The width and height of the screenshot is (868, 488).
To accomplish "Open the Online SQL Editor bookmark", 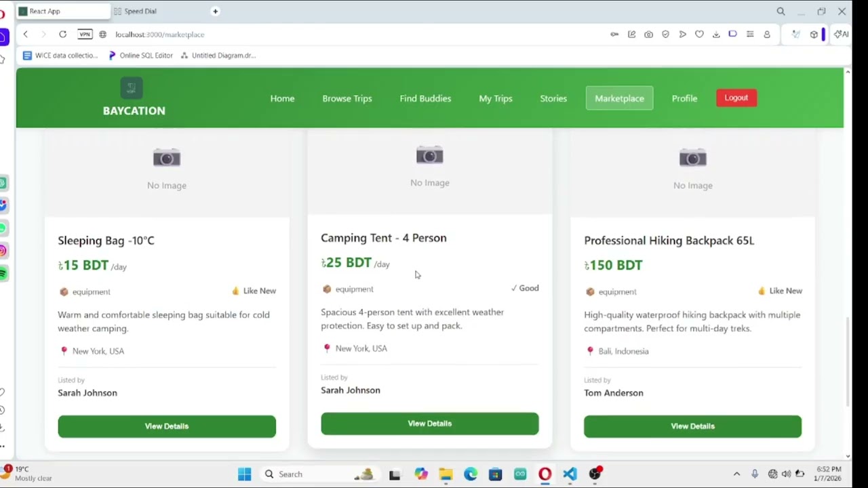I will 140,56.
